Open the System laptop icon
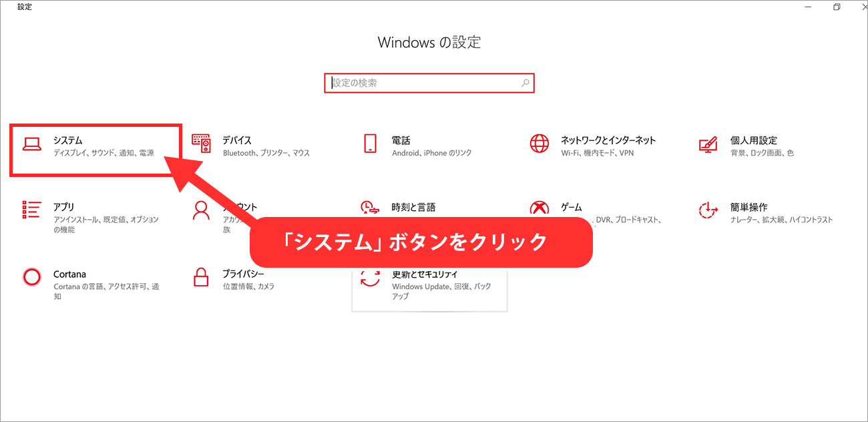This screenshot has width=868, height=422. [32, 144]
